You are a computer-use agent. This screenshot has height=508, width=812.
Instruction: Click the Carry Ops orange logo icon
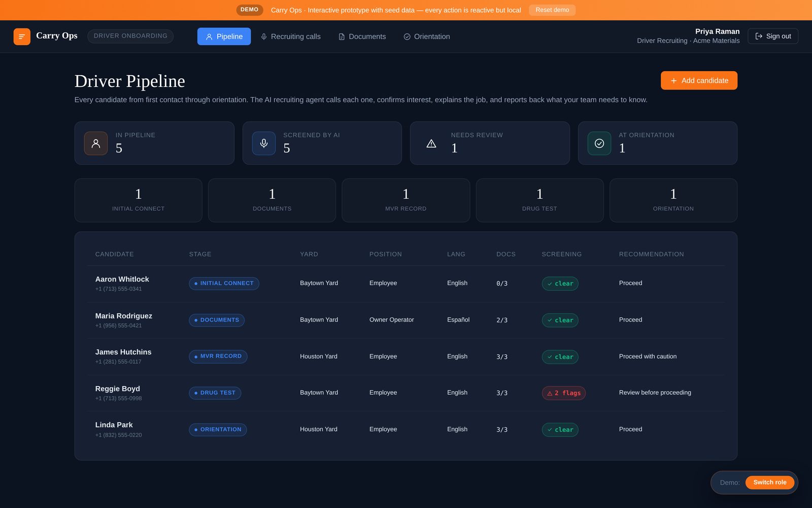(22, 37)
